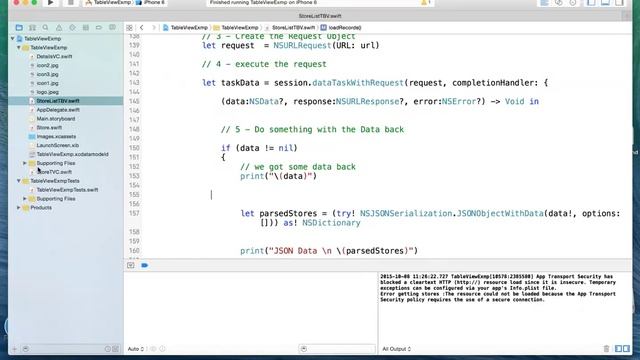The image size is (640, 360).
Task: Add a new file with plus button
Action: click(x=14, y=349)
